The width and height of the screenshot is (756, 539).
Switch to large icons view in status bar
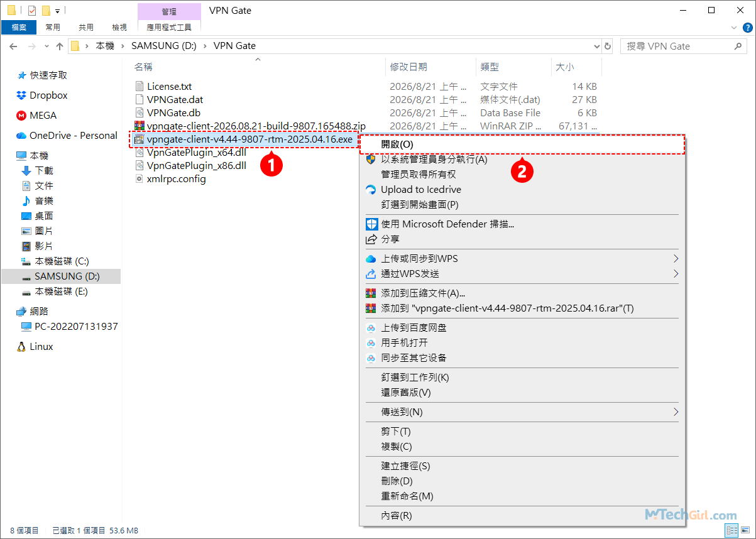[x=744, y=531]
